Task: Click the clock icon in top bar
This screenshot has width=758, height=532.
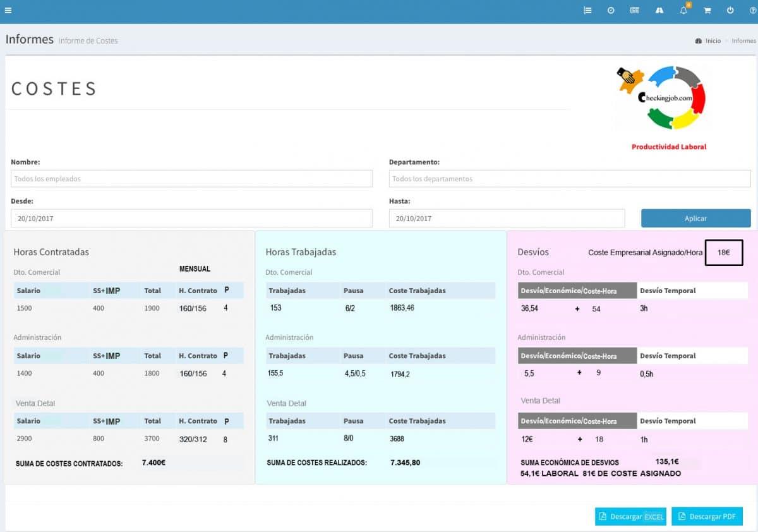Action: point(611,11)
